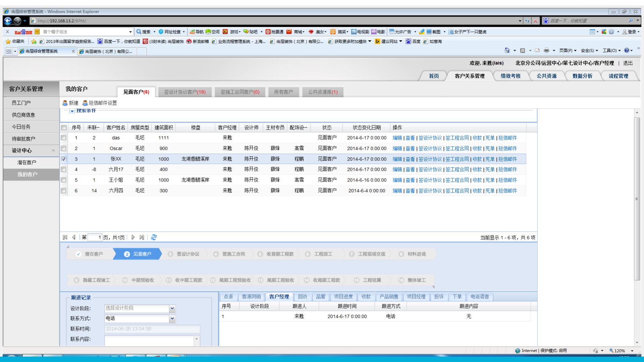Click 编辑 on the das customer row
This screenshot has height=362, width=644.
pyautogui.click(x=397, y=138)
